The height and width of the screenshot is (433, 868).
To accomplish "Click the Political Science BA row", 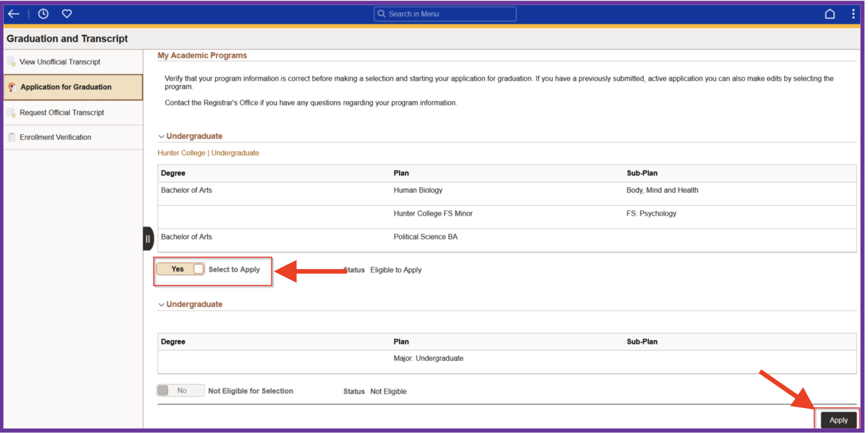I will pos(425,237).
